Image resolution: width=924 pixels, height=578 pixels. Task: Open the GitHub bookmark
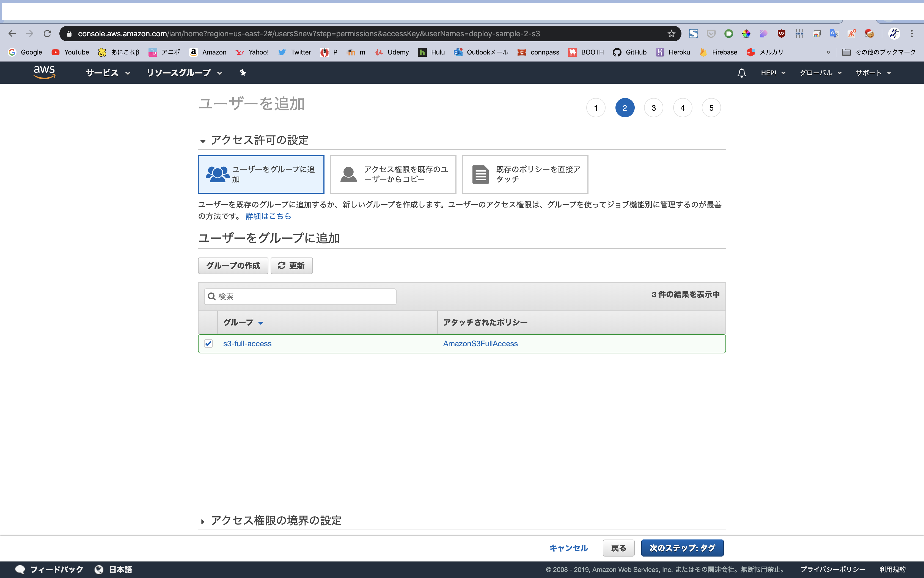(630, 52)
